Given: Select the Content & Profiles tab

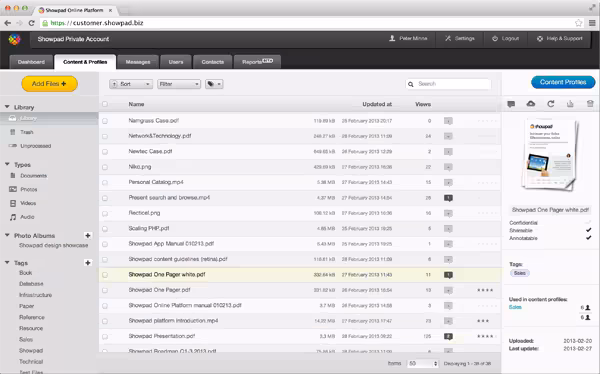Looking at the screenshot, I should point(85,62).
